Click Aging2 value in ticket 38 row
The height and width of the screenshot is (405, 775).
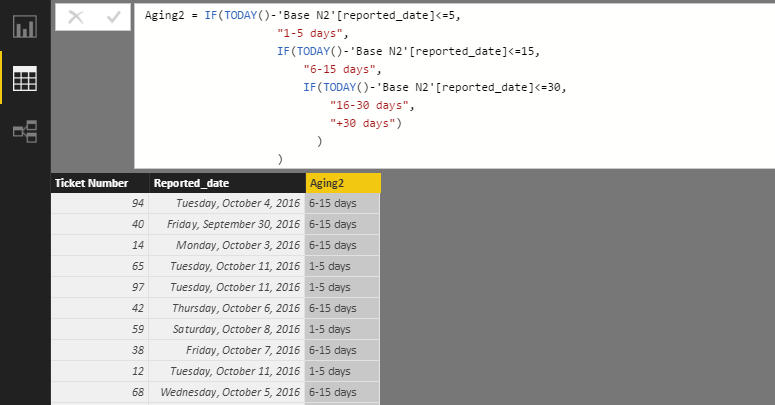click(343, 350)
